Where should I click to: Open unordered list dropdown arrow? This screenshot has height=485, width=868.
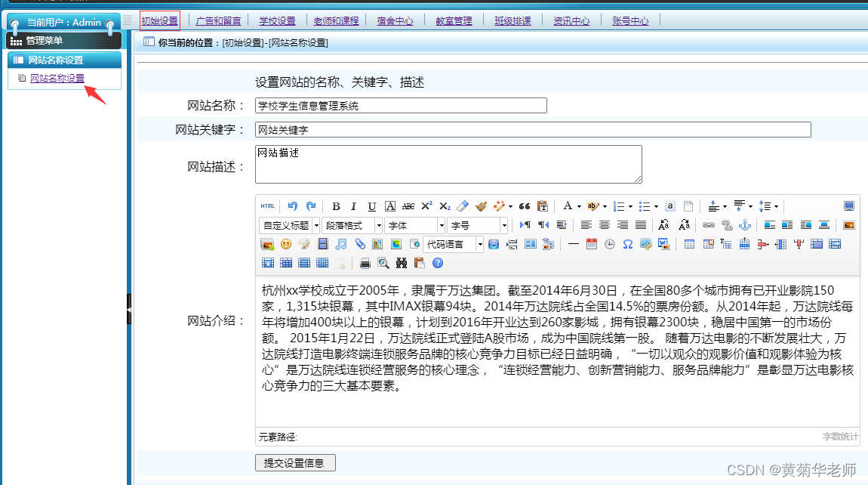(x=656, y=207)
